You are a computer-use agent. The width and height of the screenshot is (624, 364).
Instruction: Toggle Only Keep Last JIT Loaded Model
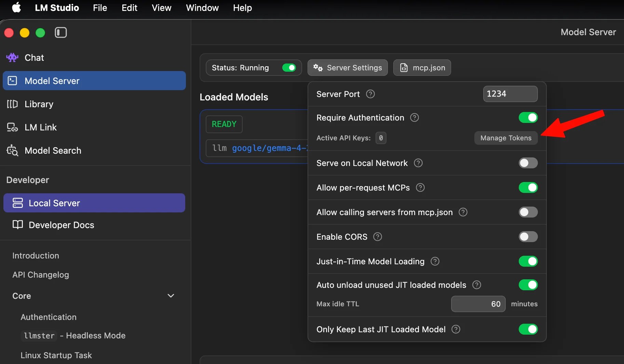528,329
